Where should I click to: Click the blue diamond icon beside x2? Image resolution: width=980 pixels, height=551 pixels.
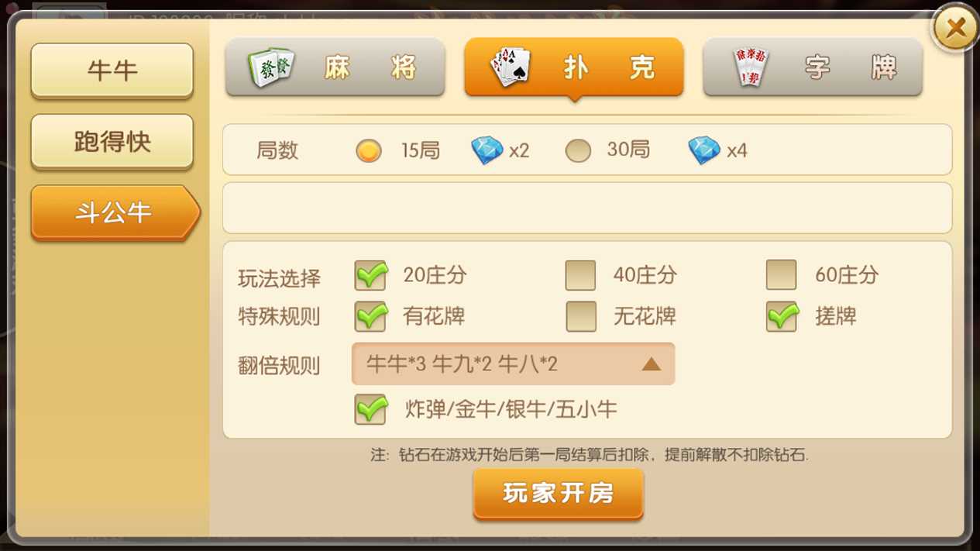pyautogui.click(x=487, y=150)
